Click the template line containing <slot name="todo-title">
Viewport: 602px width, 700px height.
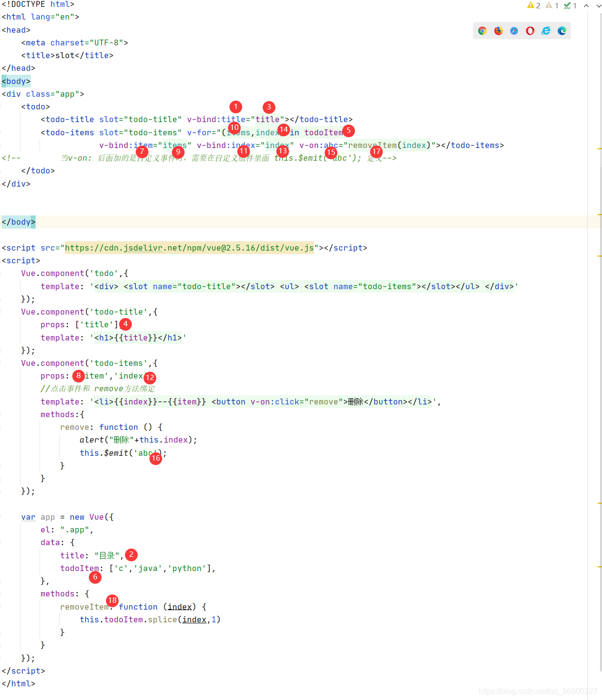click(x=279, y=287)
